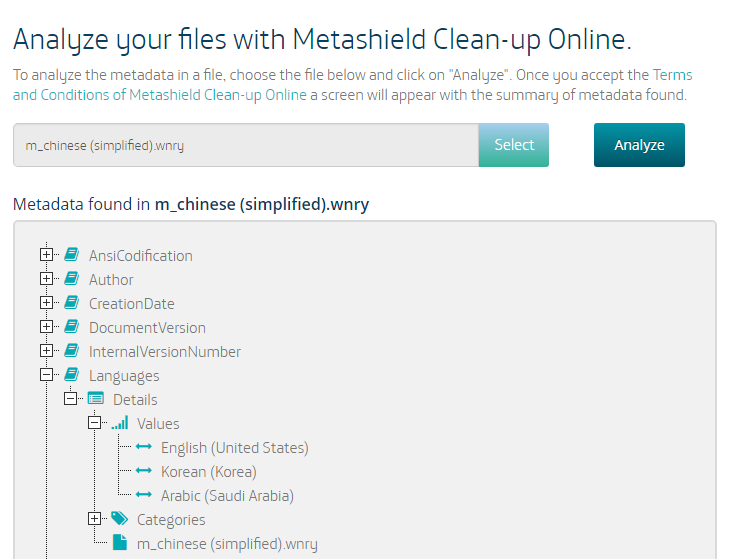
Task: Expand the Author metadata node
Action: [46, 279]
